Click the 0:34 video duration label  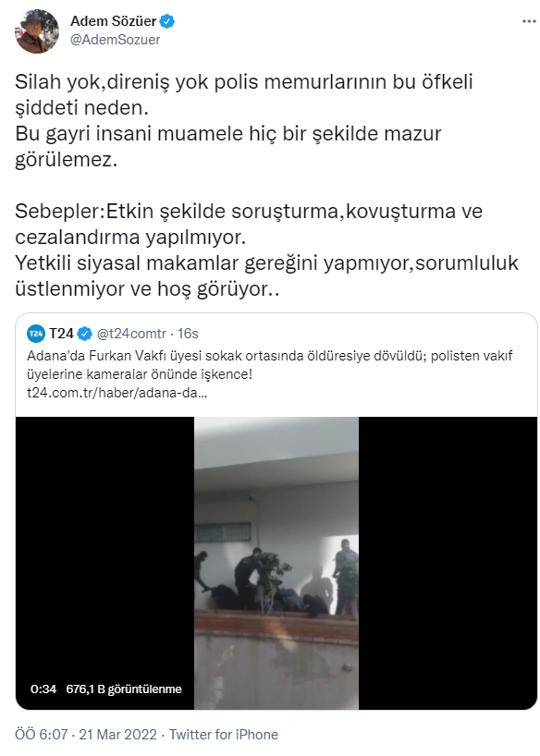pyautogui.click(x=43, y=689)
